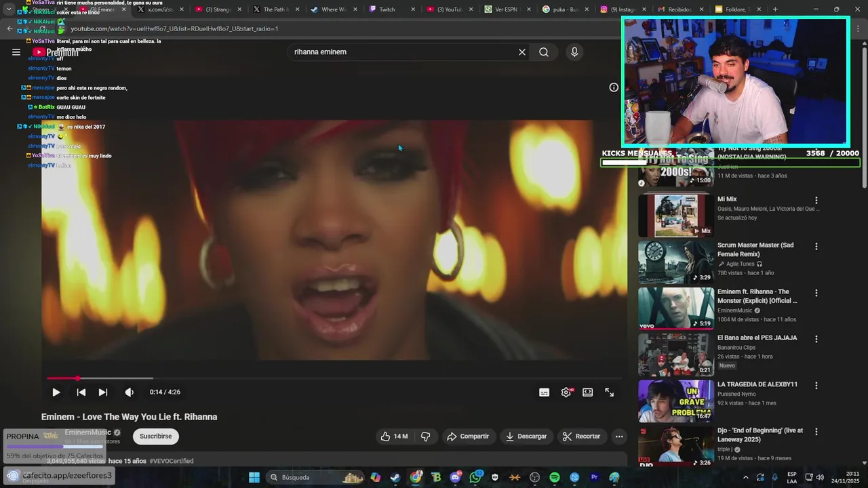Open options for 'LA TRAGEDIA DE ALEXBY11'
868x488 pixels.
click(816, 386)
